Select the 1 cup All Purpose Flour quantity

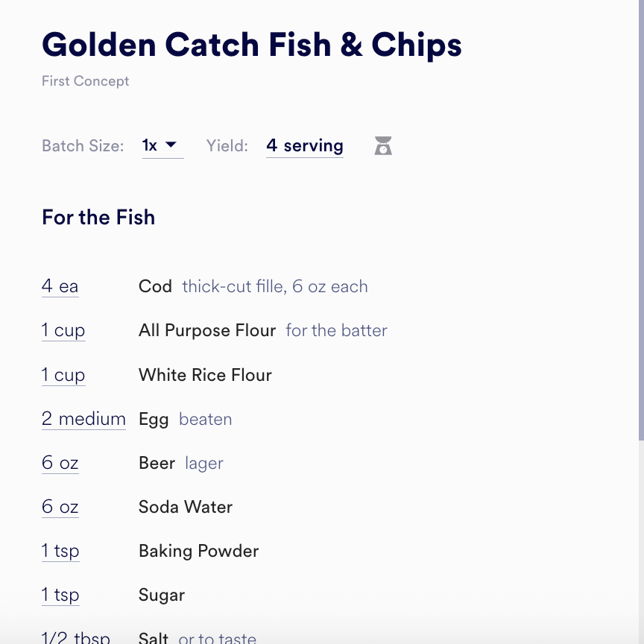[63, 330]
